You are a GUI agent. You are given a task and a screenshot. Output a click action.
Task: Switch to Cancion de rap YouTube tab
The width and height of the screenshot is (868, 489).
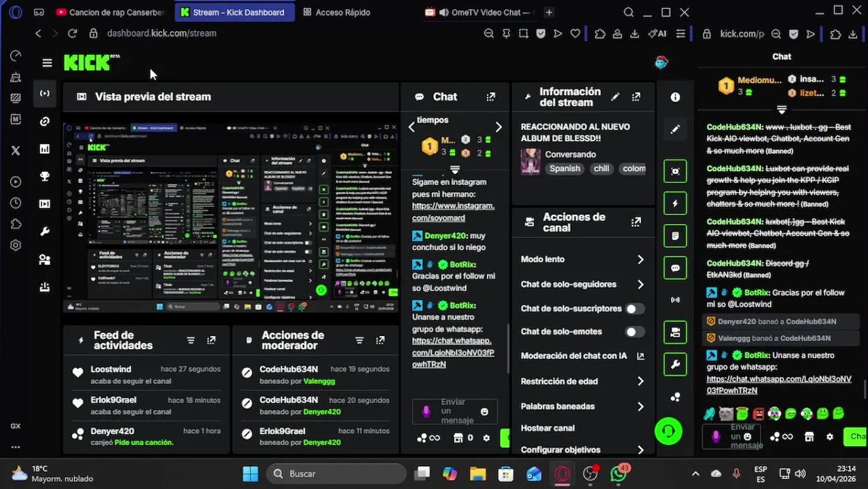[111, 12]
